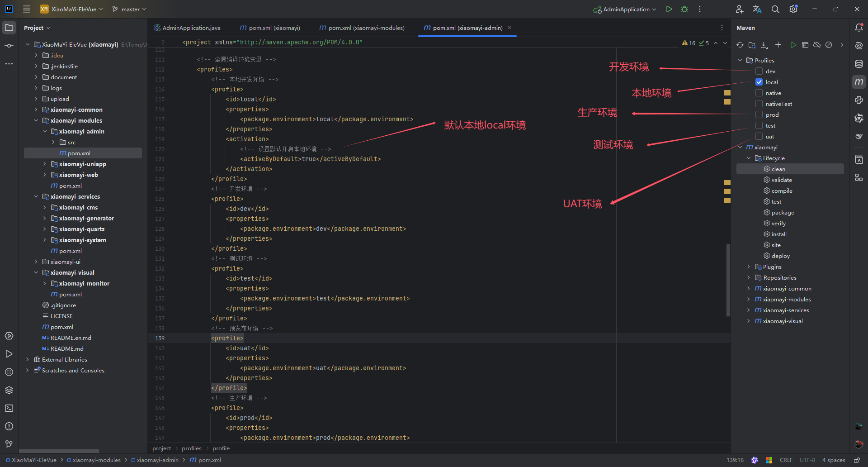This screenshot has width=868, height=467.
Task: Open the Commit tool window icon
Action: pyautogui.click(x=9, y=46)
